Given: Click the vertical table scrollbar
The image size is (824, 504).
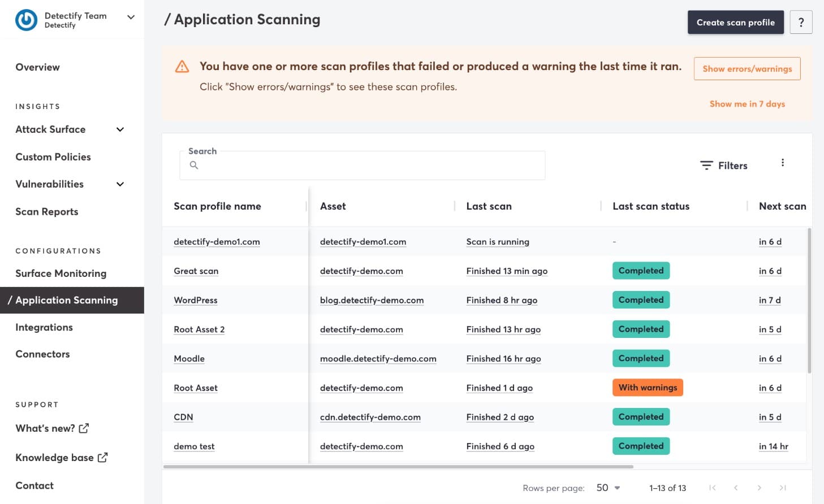Looking at the screenshot, I should pyautogui.click(x=809, y=301).
